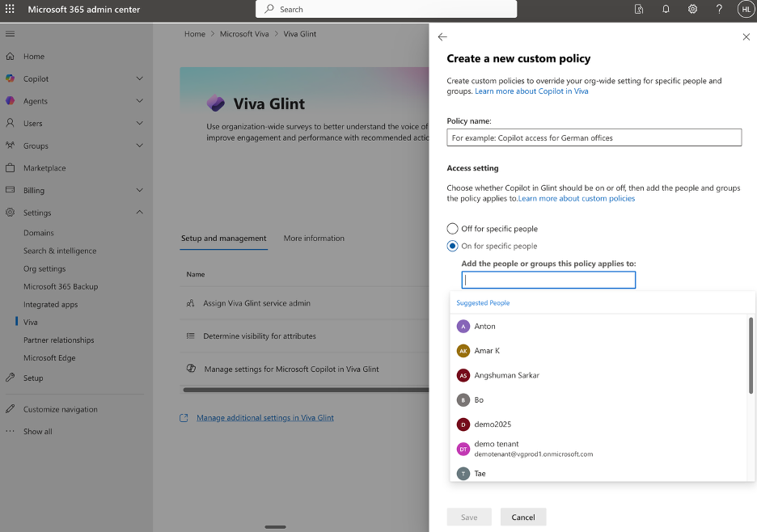The width and height of the screenshot is (757, 532).
Task: Select the Off for specific people option
Action: pos(453,228)
